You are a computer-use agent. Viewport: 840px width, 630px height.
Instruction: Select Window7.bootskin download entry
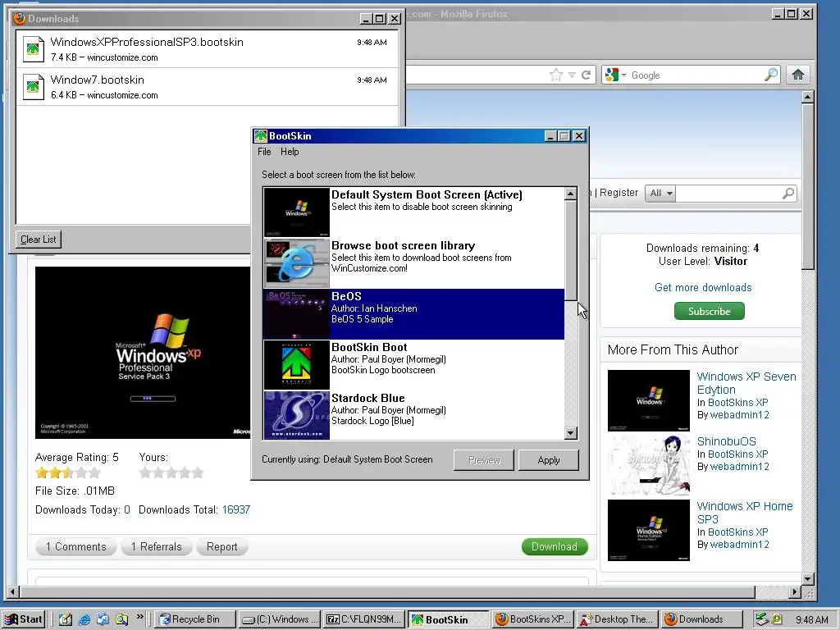[x=208, y=87]
